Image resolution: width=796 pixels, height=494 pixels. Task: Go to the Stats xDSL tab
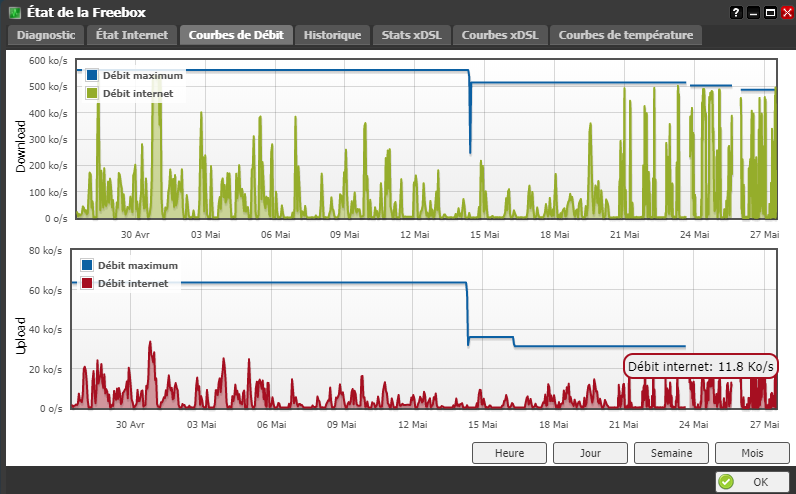(x=412, y=35)
